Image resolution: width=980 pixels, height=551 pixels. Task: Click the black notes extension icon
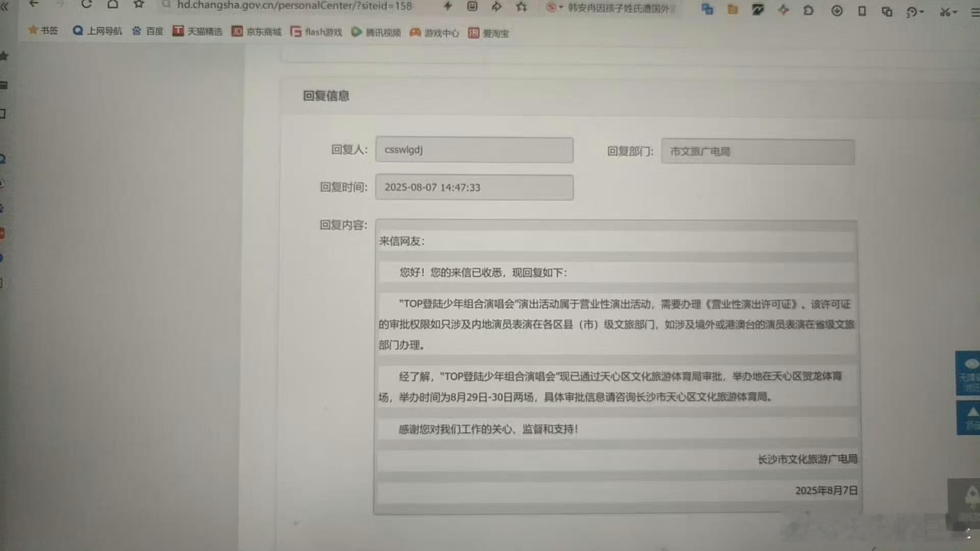[758, 9]
